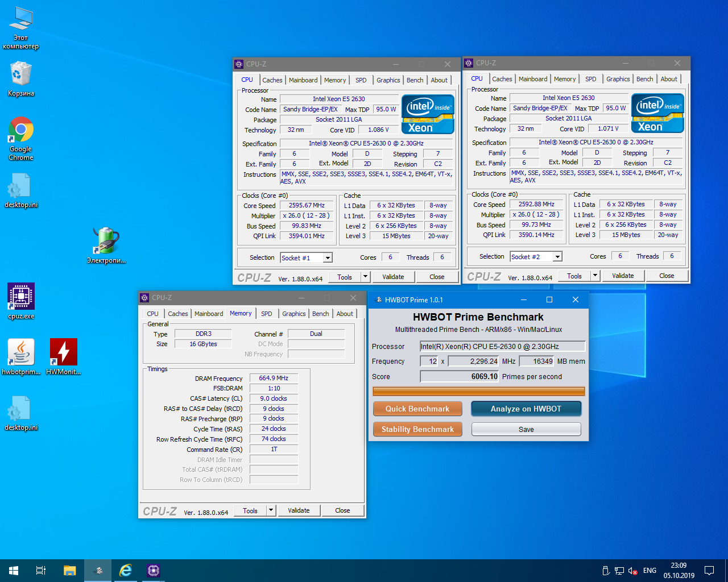The image size is (728, 582).
Task: Click Core Speed value 2595.67 MHz
Action: coord(307,206)
